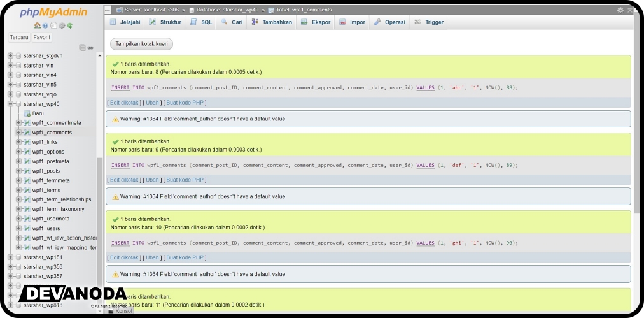Viewport: 644px width, 318px height.
Task: Toggle the link-with-main-panel chain icon
Action: coord(90,48)
